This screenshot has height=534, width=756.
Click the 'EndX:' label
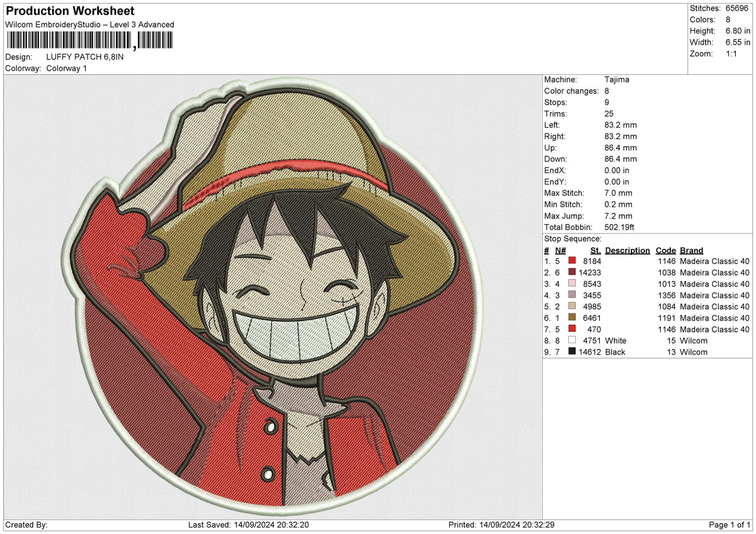click(x=556, y=170)
